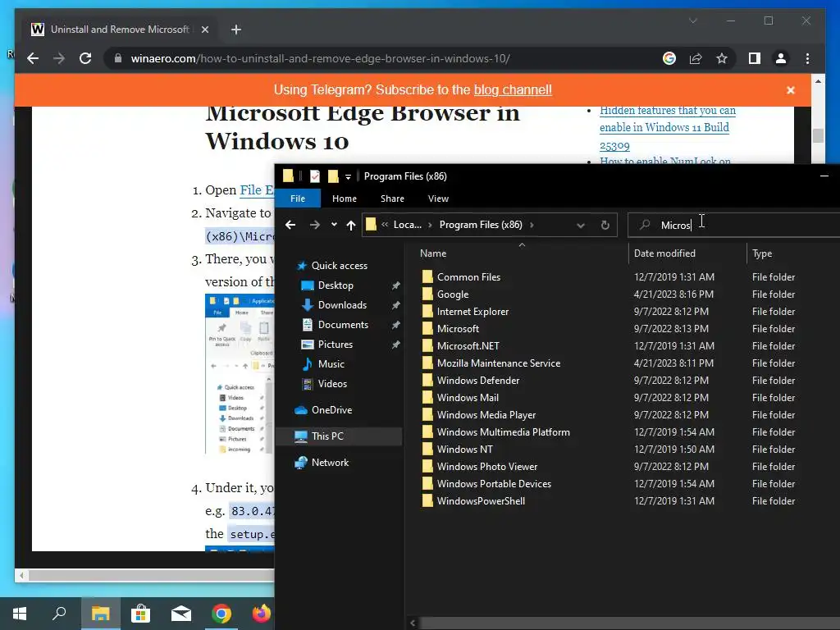Open the File menu in Explorer
The image size is (840, 630).
tap(298, 199)
